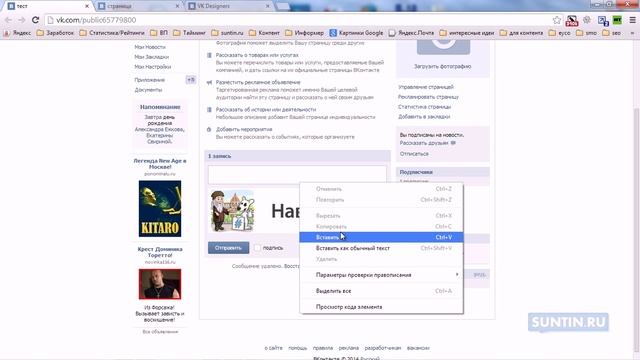Open the Тайминг bookmarks folder
The height and width of the screenshot is (360, 640).
(x=189, y=33)
